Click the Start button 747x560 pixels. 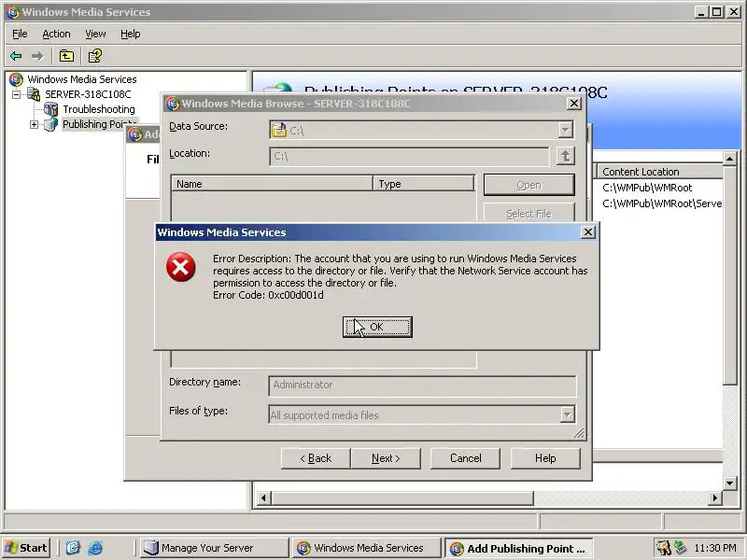click(x=27, y=548)
